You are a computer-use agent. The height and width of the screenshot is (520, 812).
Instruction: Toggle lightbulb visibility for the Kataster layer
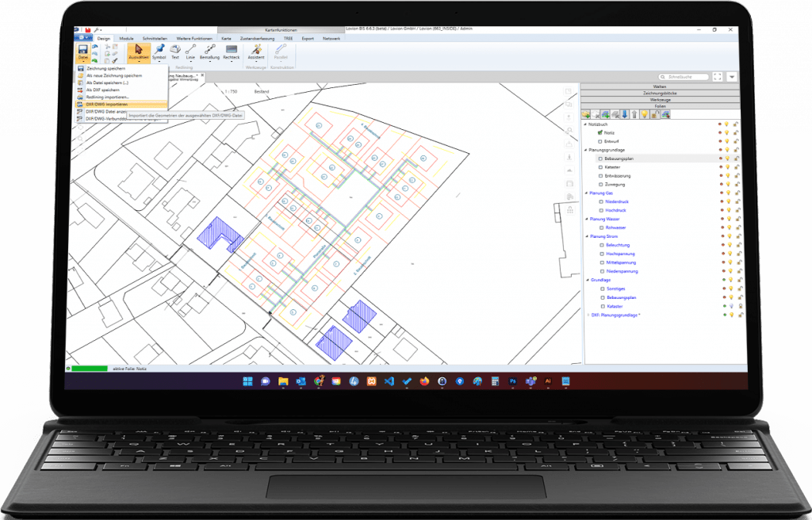(727, 167)
